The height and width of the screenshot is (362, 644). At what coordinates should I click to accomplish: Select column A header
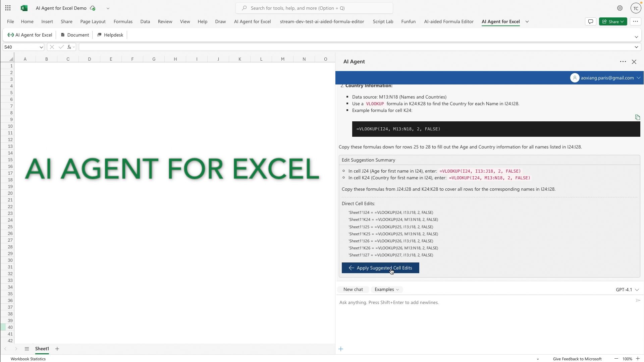click(x=25, y=59)
